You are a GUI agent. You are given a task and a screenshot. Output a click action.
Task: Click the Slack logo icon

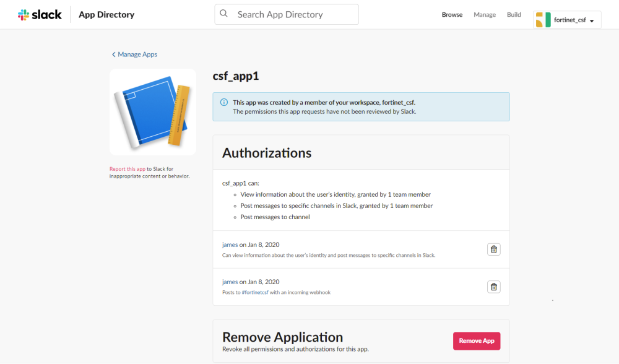click(24, 15)
